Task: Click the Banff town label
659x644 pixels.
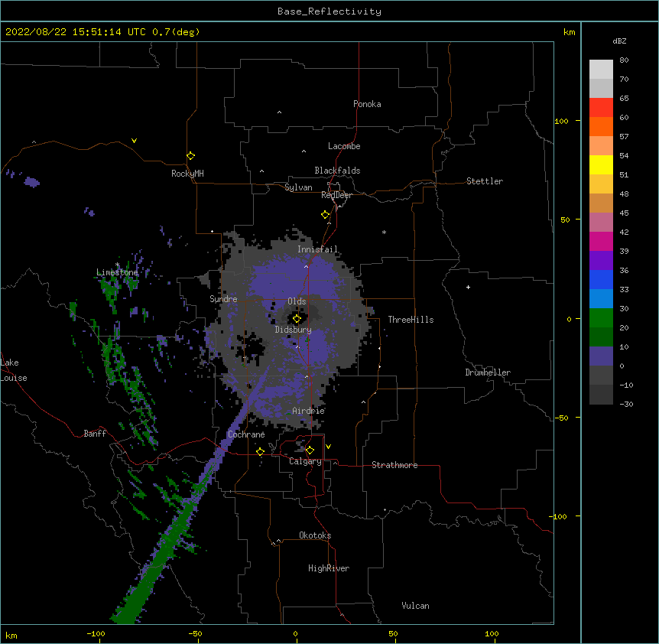Action: tap(95, 434)
